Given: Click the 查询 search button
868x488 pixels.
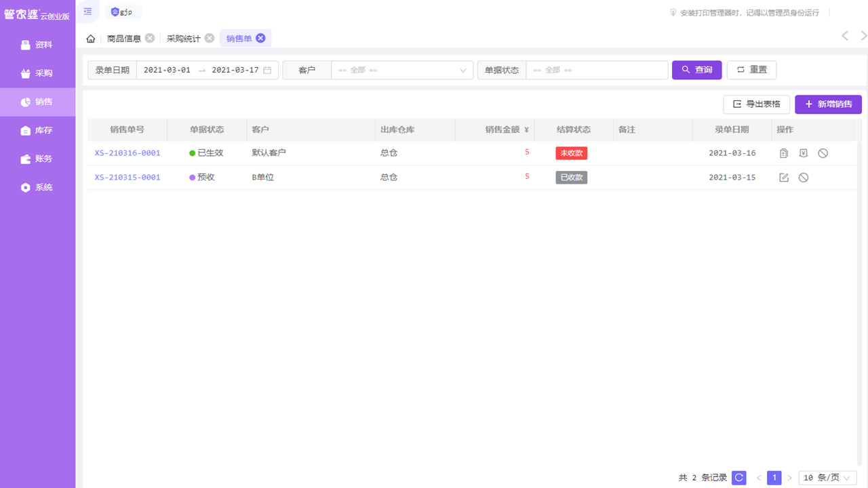Looking at the screenshot, I should click(696, 70).
